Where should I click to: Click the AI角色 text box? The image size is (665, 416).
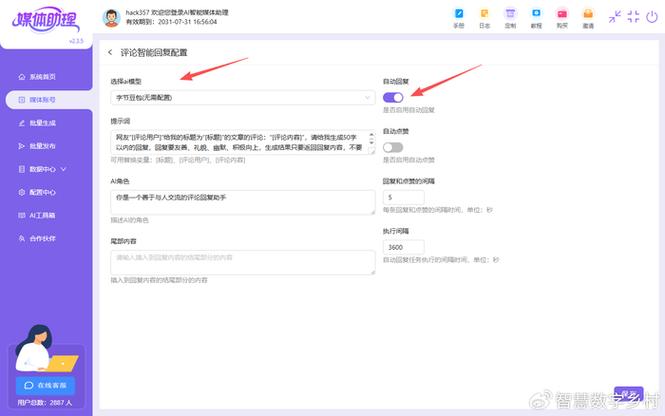click(241, 198)
